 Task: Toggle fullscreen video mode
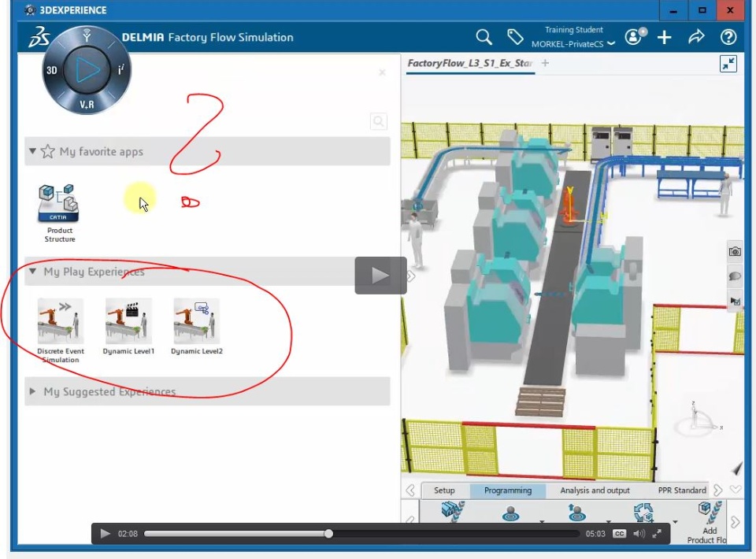[657, 534]
